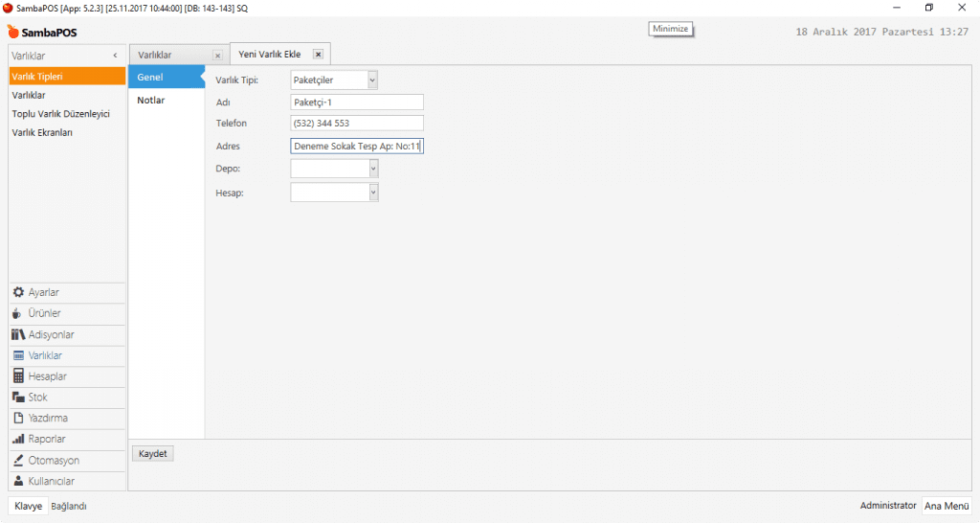Open Adisyonlar via its books icon
Viewport: 980px width, 523px height.
pos(18,334)
